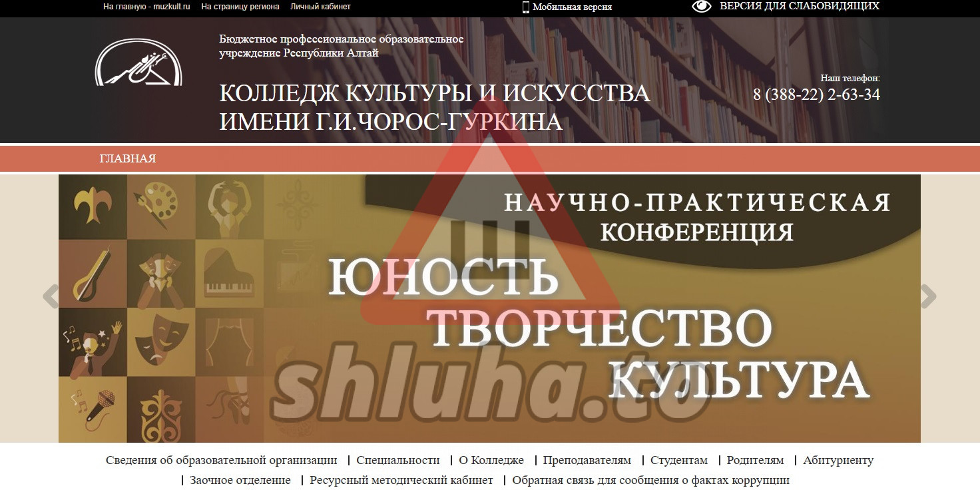Click the corruption feedback link 'Обратная связь'
Screen dimensions: 980x490
pyautogui.click(x=650, y=480)
